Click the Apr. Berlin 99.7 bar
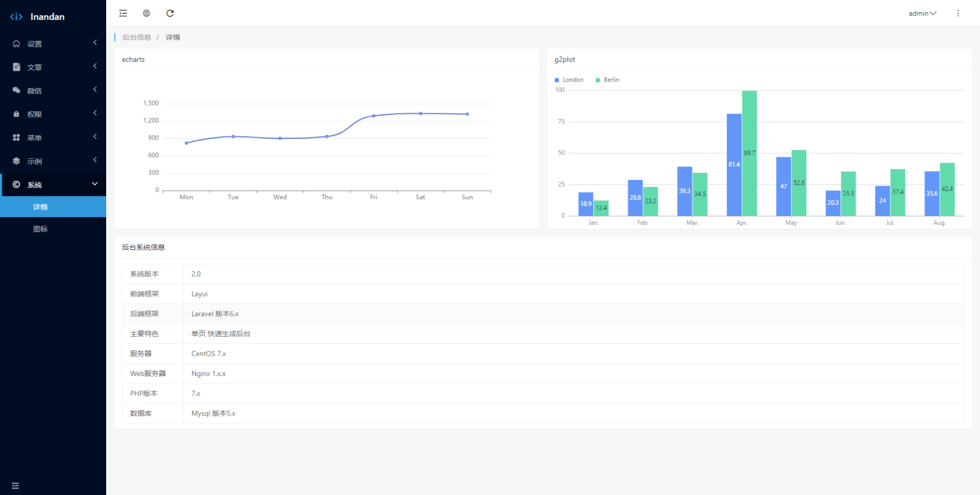 [750, 154]
